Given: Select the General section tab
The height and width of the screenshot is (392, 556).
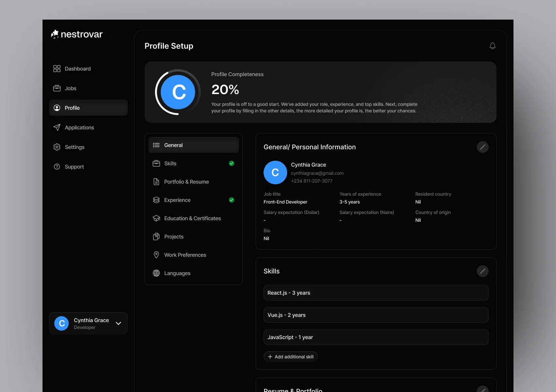Looking at the screenshot, I should click(194, 145).
